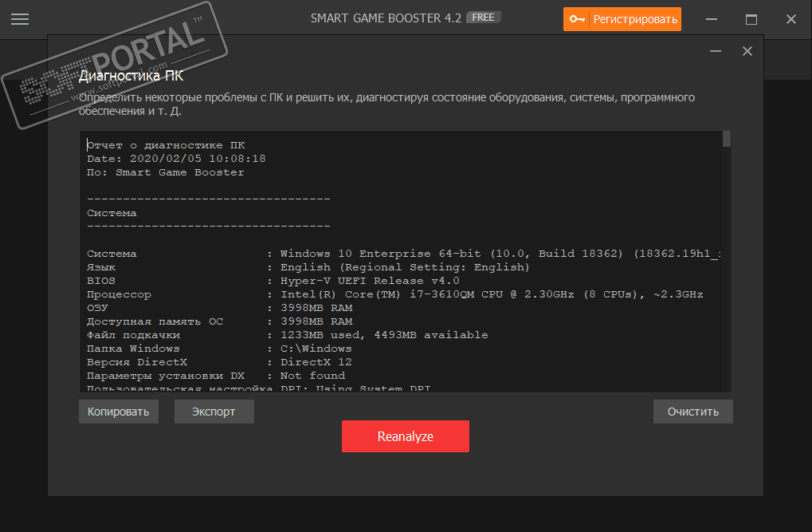
Task: Click the 'DirectX 12' value
Action: pos(316,362)
